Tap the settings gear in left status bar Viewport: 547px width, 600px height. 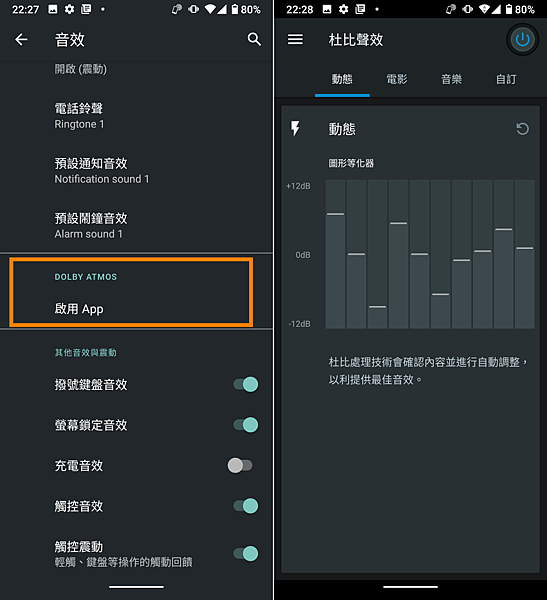coord(69,9)
